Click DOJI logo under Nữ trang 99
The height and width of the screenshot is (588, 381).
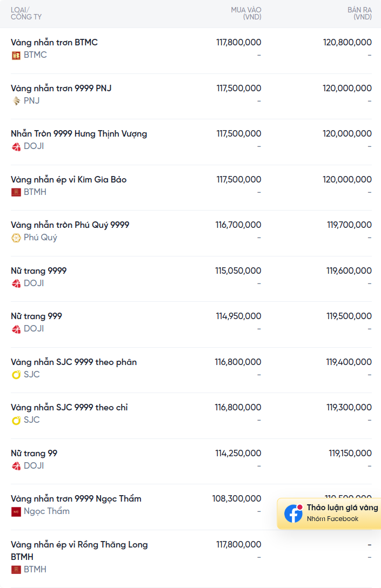[x=16, y=466]
